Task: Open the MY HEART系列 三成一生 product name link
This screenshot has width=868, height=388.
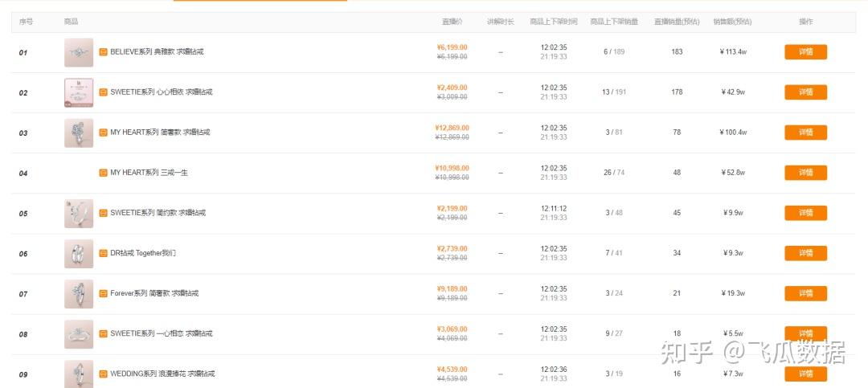Action: 149,173
